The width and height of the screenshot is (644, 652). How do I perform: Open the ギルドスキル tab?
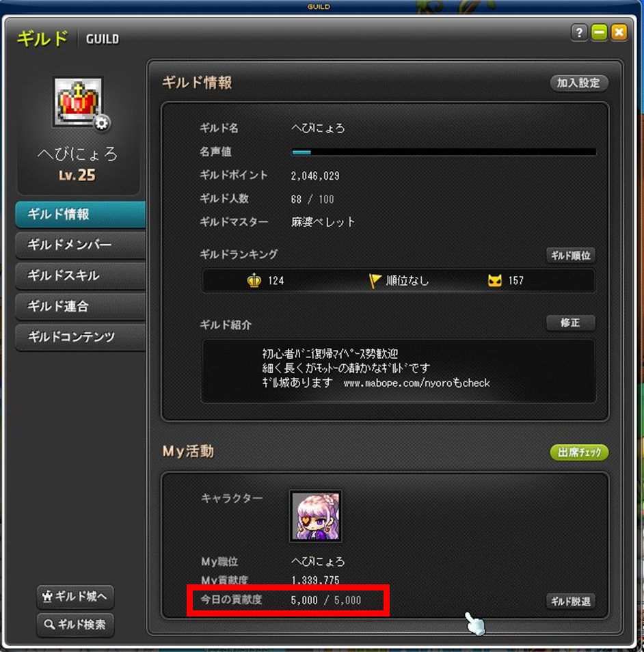point(80,275)
